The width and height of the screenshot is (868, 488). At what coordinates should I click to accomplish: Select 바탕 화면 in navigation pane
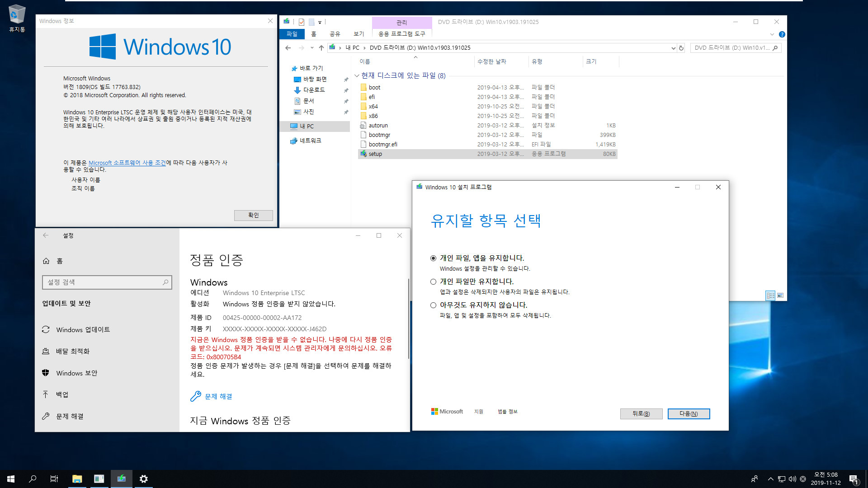coord(315,79)
